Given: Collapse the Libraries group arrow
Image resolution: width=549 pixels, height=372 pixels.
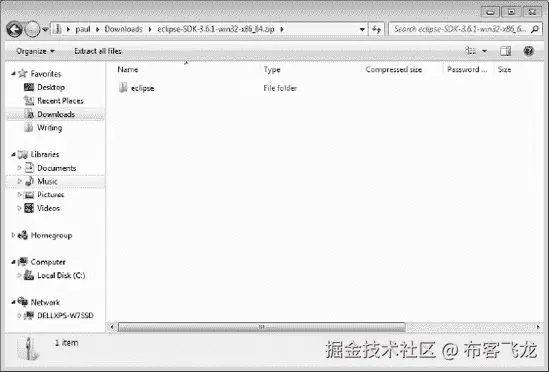Looking at the screenshot, I should point(13,154).
